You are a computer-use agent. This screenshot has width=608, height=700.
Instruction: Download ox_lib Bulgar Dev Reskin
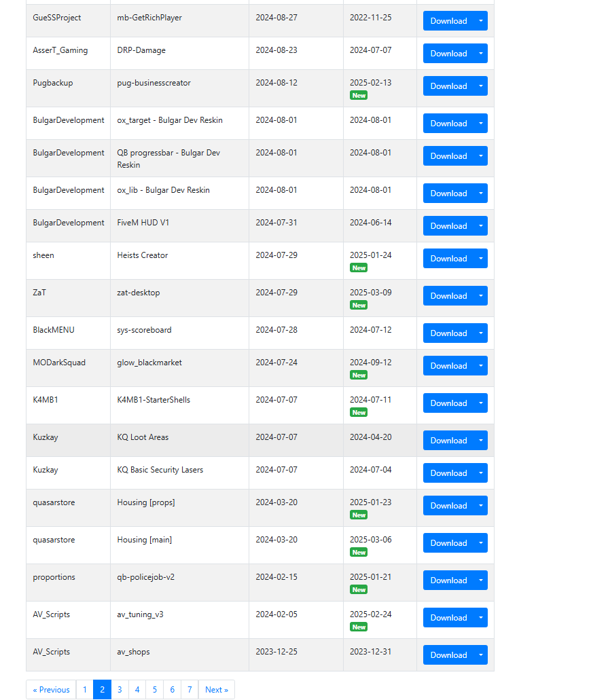click(448, 194)
